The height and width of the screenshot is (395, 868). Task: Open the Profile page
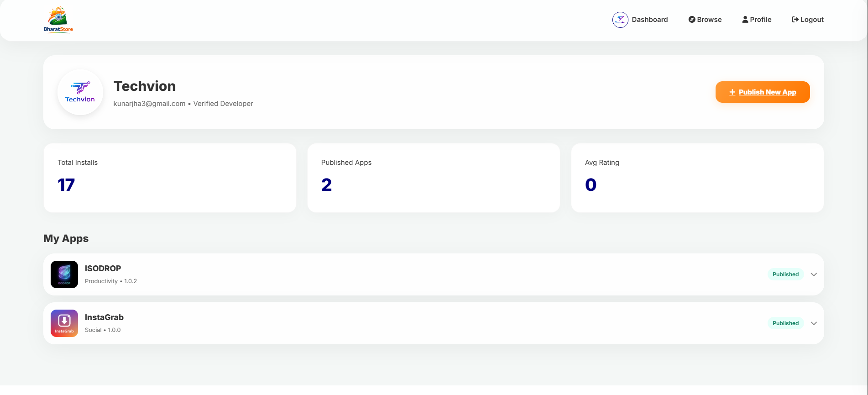point(757,20)
